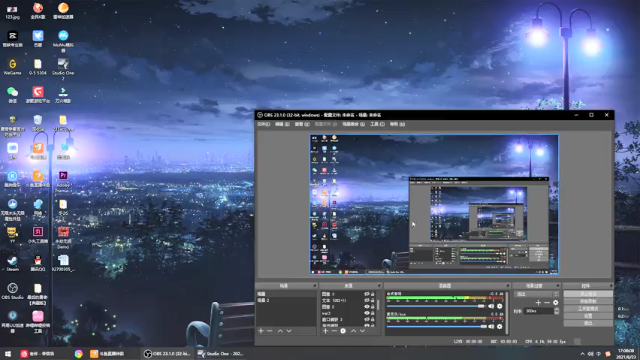This screenshot has height=360, width=640.
Task: Toggle visibility eye for source 图像 2
Action: (367, 307)
